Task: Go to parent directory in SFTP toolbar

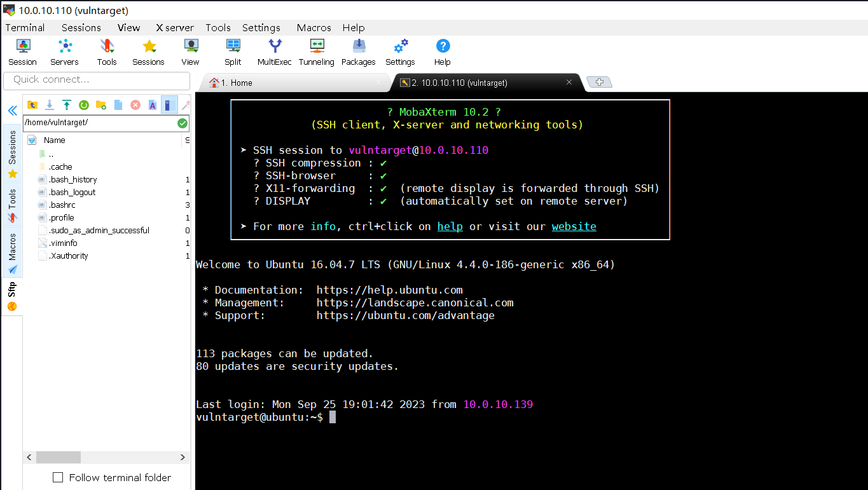Action: click(x=32, y=105)
